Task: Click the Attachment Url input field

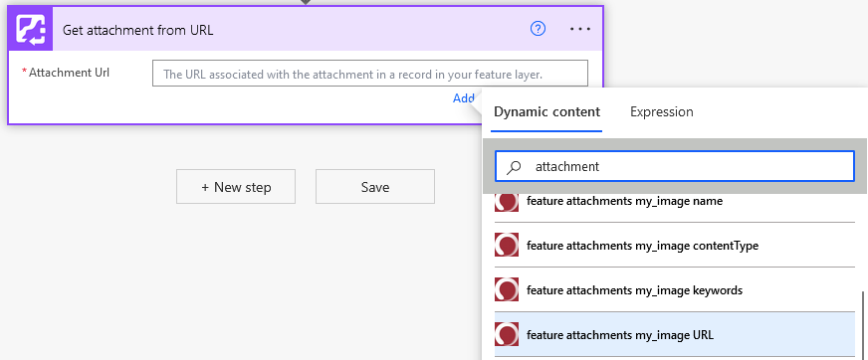Action: click(x=369, y=74)
